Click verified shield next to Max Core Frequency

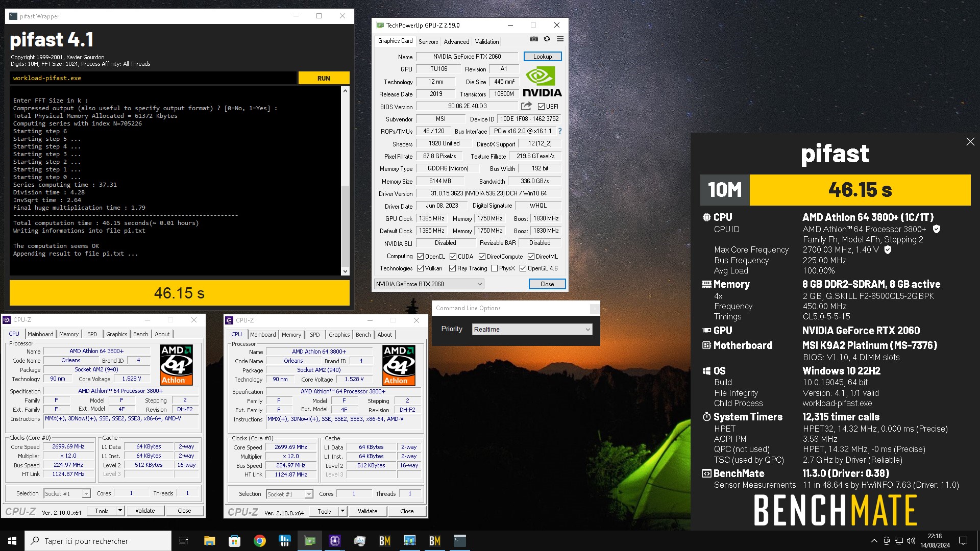pos(888,249)
